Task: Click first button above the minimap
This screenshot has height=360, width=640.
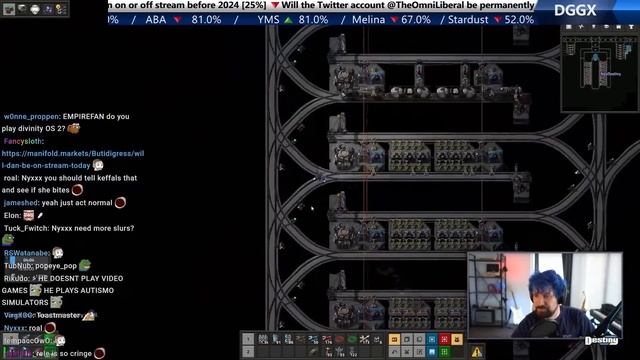Action: click(569, 27)
